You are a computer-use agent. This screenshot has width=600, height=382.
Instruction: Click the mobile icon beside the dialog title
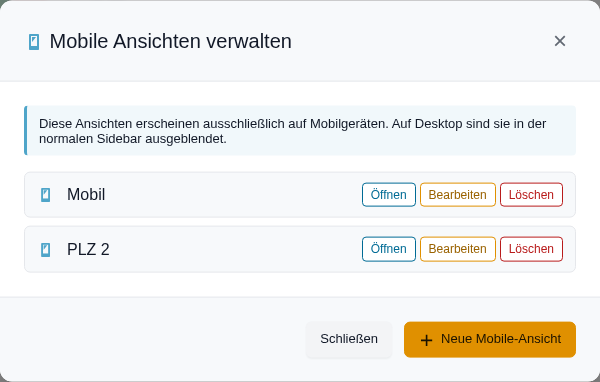(34, 42)
